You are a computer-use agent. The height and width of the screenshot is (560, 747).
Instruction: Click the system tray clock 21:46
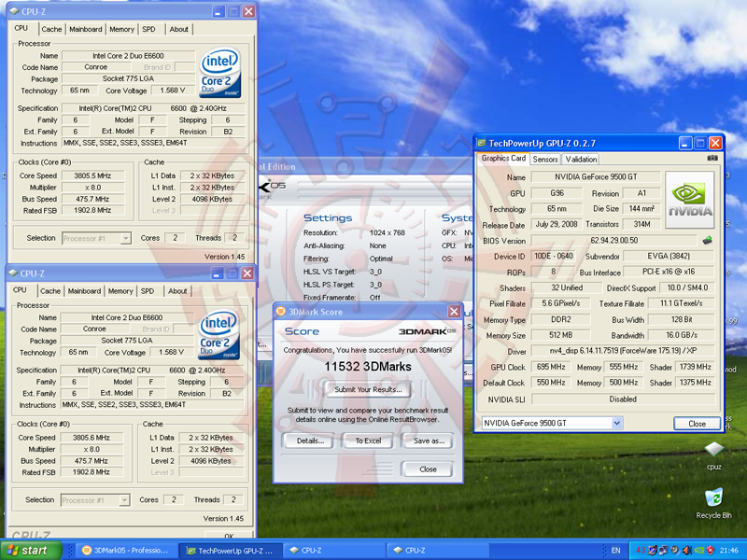(x=729, y=551)
